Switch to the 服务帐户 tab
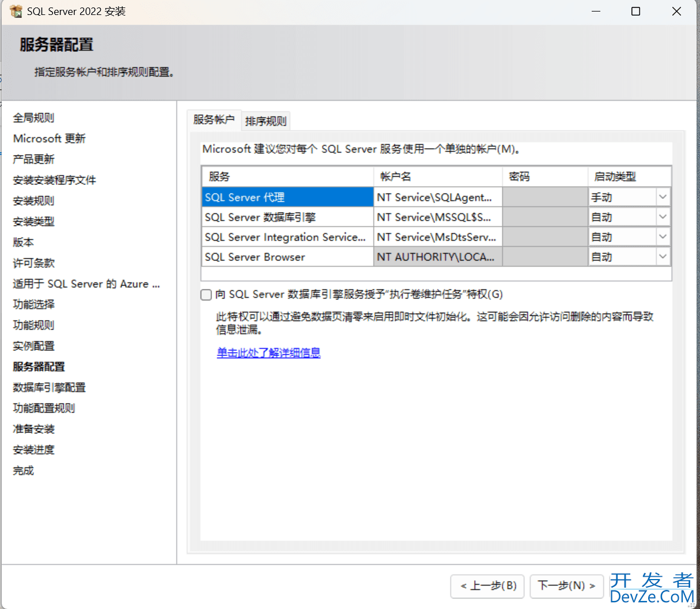Screen dimensions: 700x609 [214, 120]
